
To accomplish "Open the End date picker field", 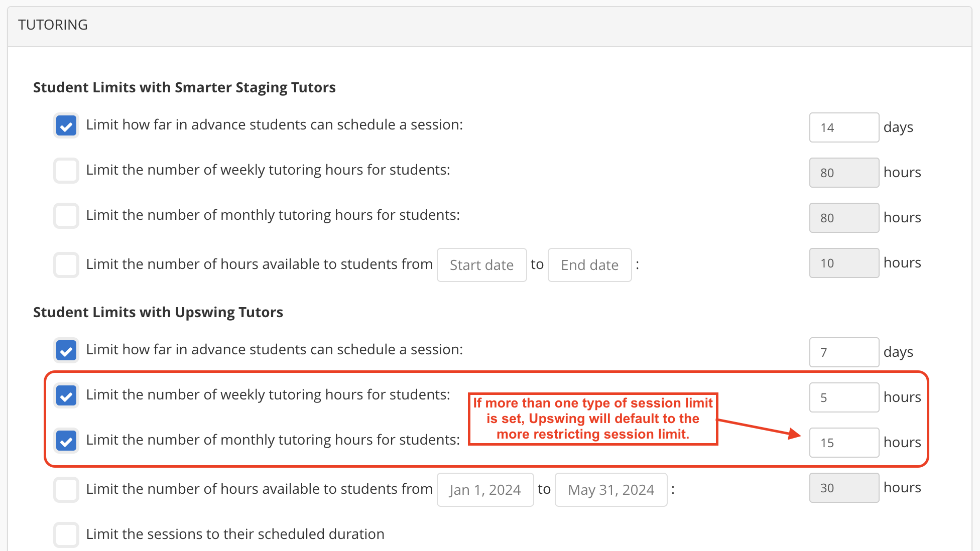I will click(x=589, y=265).
